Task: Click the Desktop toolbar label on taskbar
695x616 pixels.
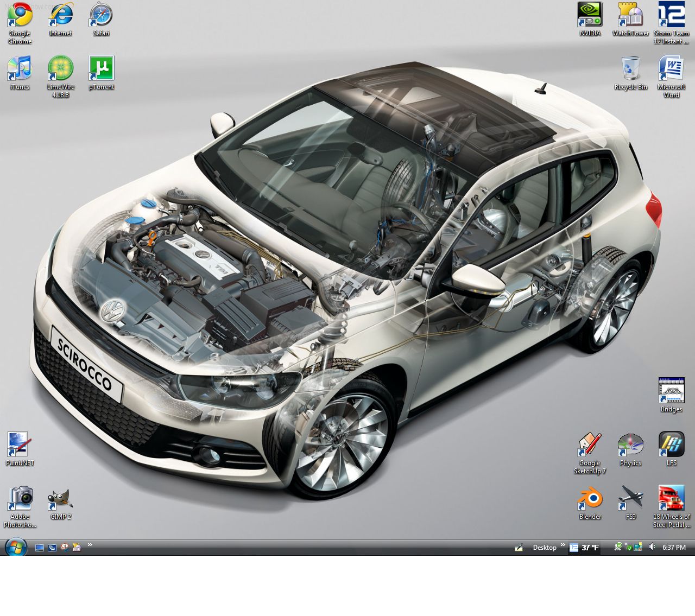Action: [545, 548]
